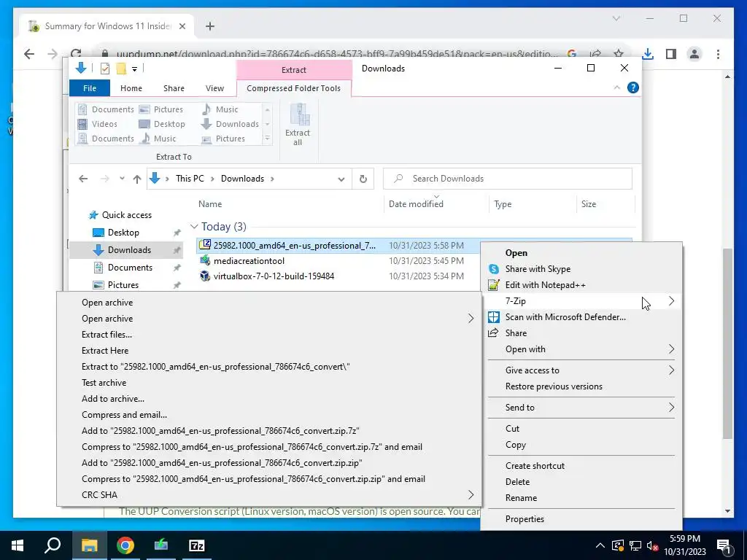Collapse the Explorer ribbon chevron

click(616, 87)
